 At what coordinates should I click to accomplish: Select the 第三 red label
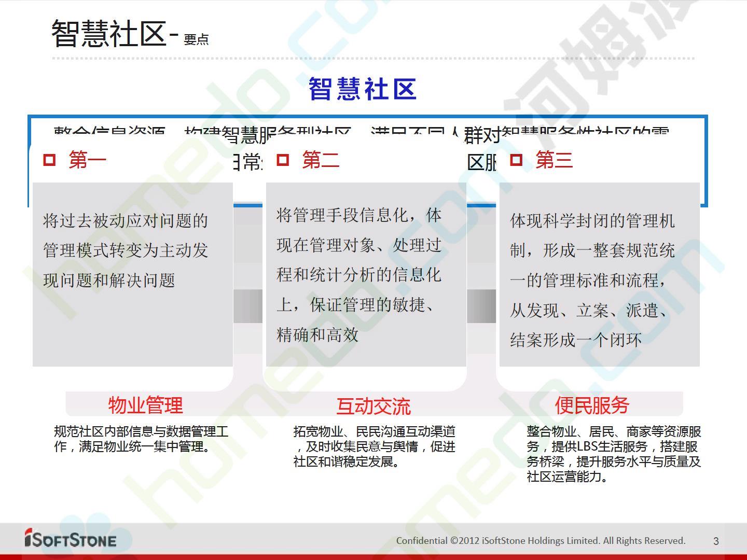(554, 160)
